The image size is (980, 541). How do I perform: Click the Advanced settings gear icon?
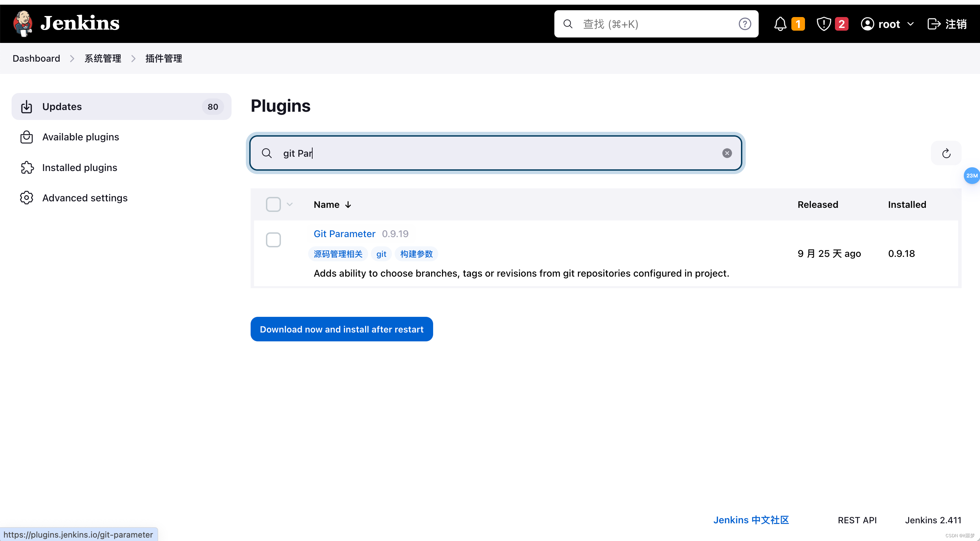tap(27, 198)
